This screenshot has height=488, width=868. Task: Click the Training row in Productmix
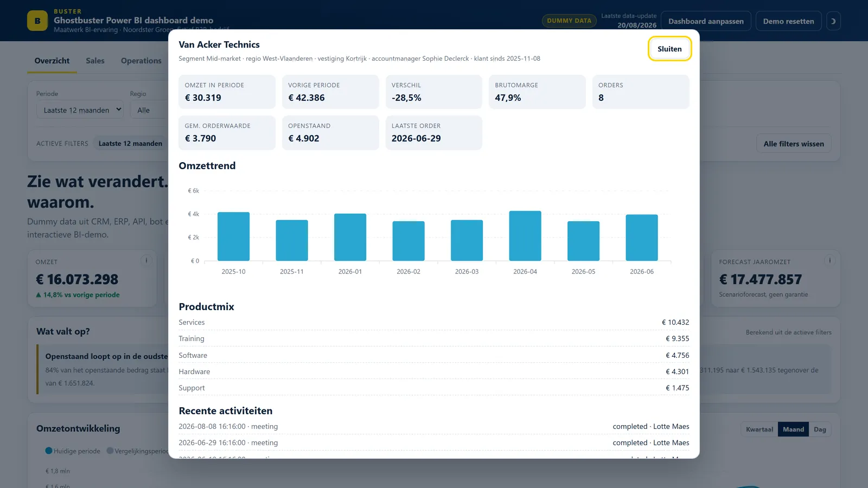[x=434, y=338]
